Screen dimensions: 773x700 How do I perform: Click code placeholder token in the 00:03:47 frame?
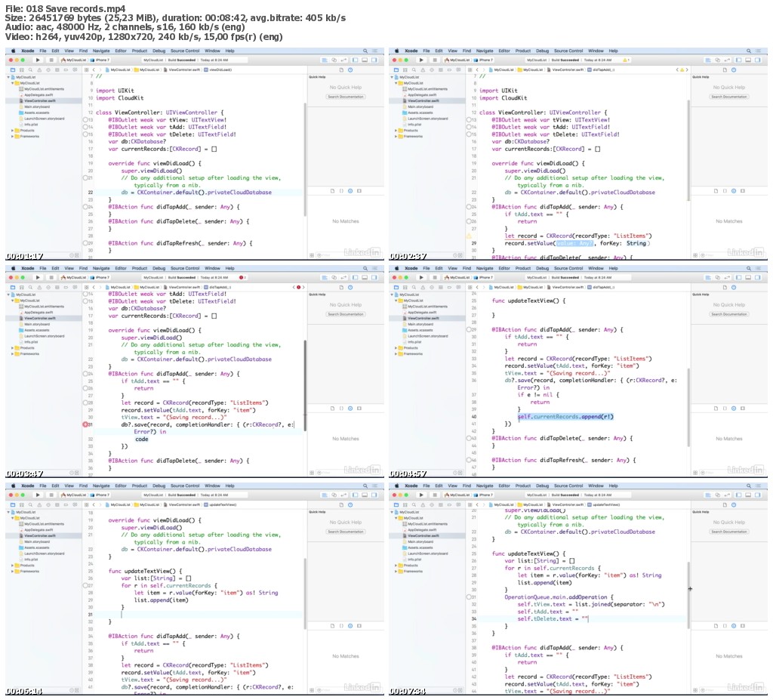[141, 439]
